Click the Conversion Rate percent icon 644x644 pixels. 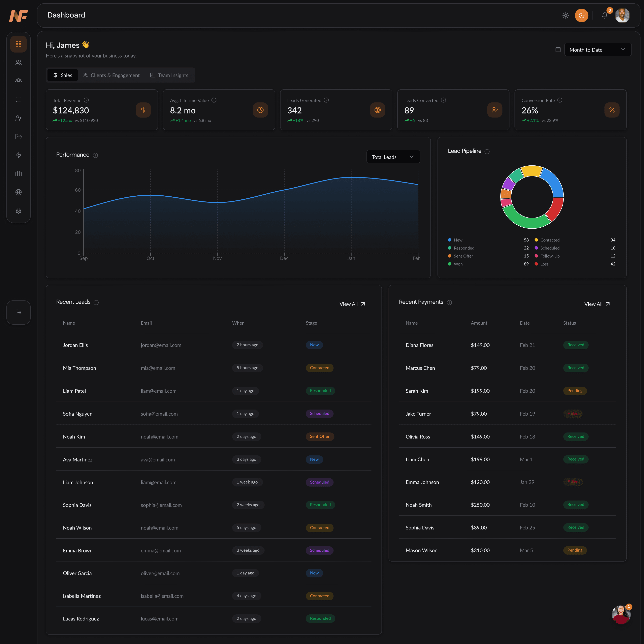click(612, 110)
